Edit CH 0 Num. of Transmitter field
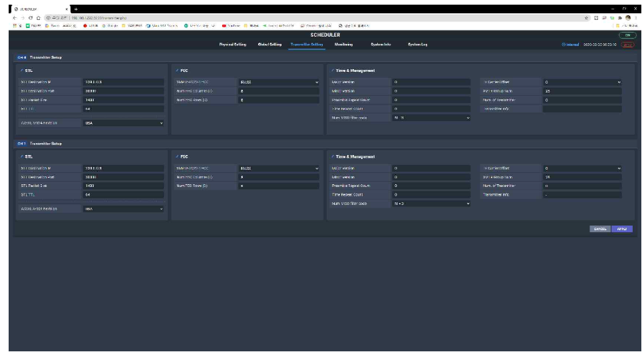Screen dimensions: 644x354 click(x=582, y=100)
